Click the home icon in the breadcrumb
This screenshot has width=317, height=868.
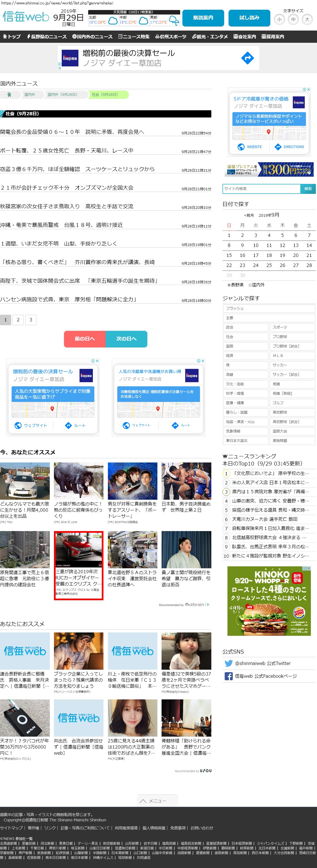(x=9, y=95)
